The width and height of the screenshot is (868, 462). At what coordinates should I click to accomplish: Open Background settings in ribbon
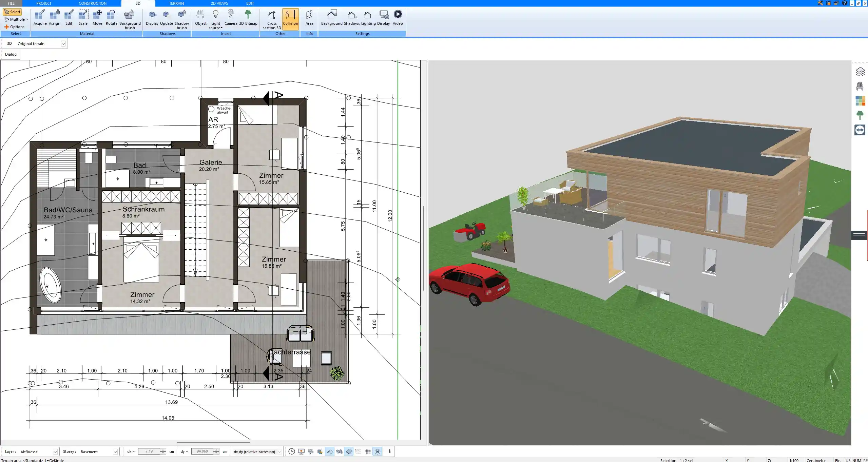332,18
